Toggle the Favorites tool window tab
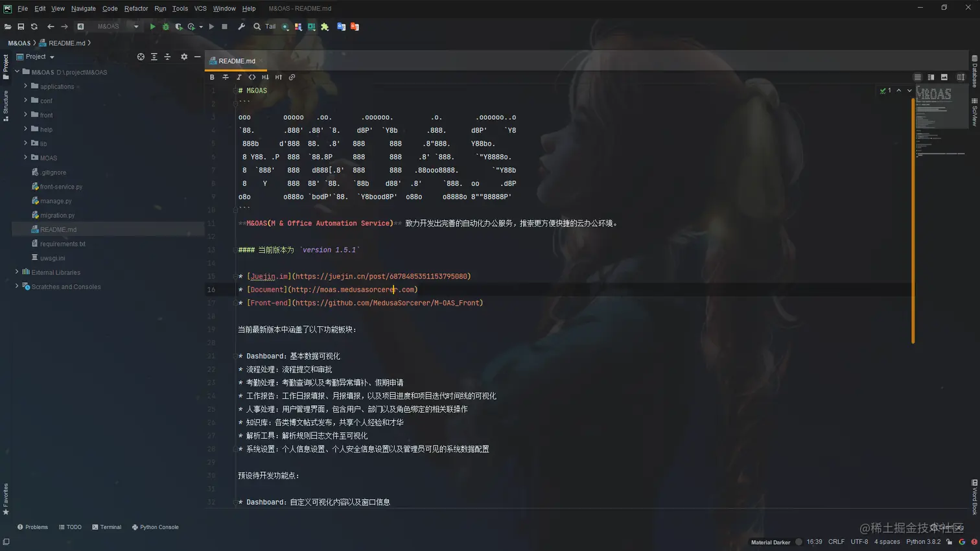Screen dimensions: 980x551 (x=5, y=499)
